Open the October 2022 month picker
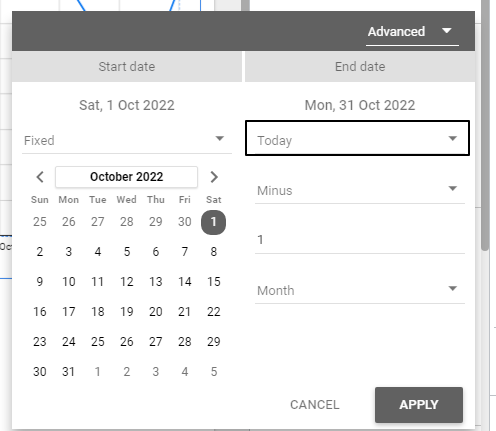The height and width of the screenshot is (431, 496). tap(127, 177)
